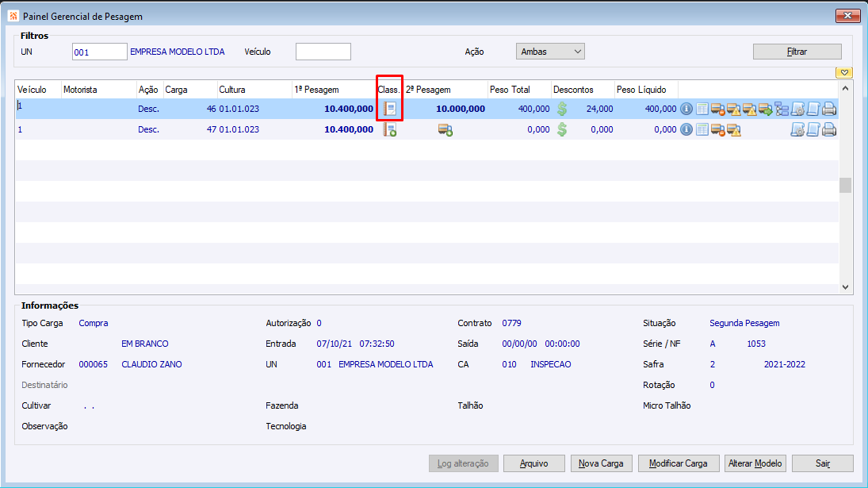Sort by Veículo column header

pos(38,90)
